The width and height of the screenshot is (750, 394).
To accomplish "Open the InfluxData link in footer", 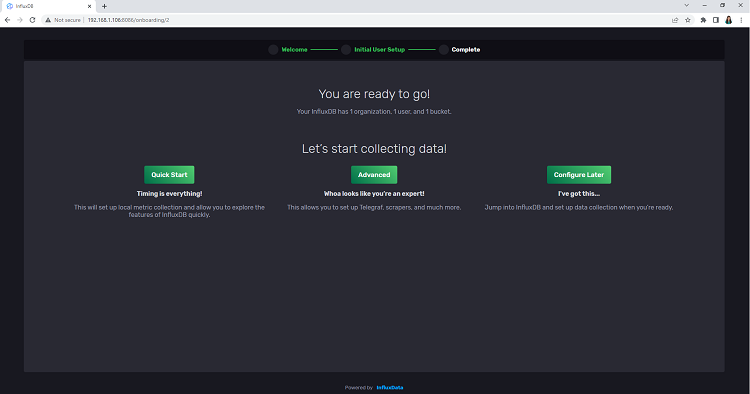I will (390, 387).
